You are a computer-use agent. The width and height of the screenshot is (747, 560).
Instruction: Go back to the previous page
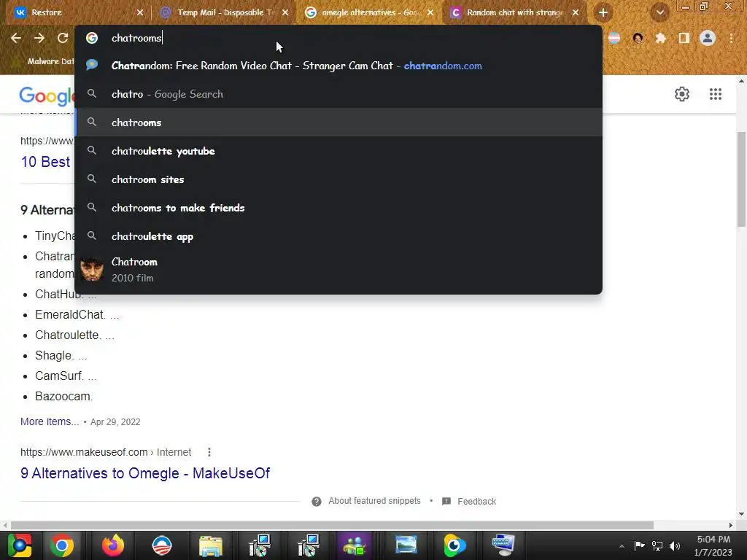click(16, 38)
